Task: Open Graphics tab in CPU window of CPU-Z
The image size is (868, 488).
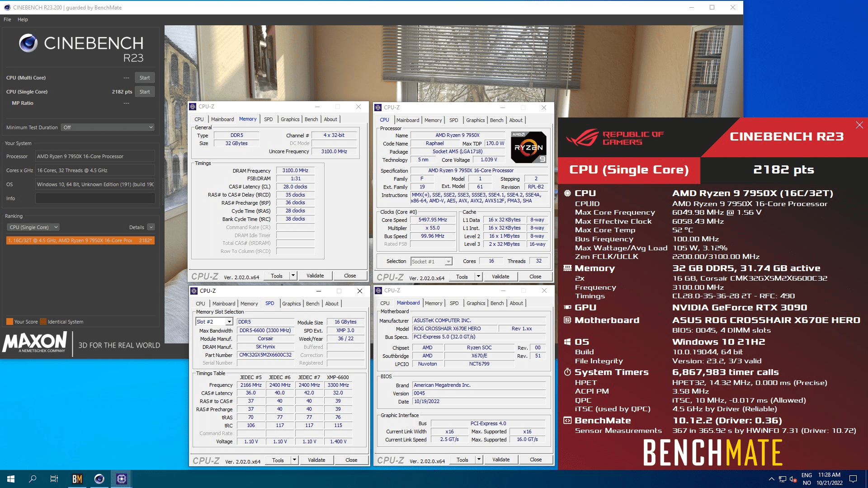Action: click(475, 120)
